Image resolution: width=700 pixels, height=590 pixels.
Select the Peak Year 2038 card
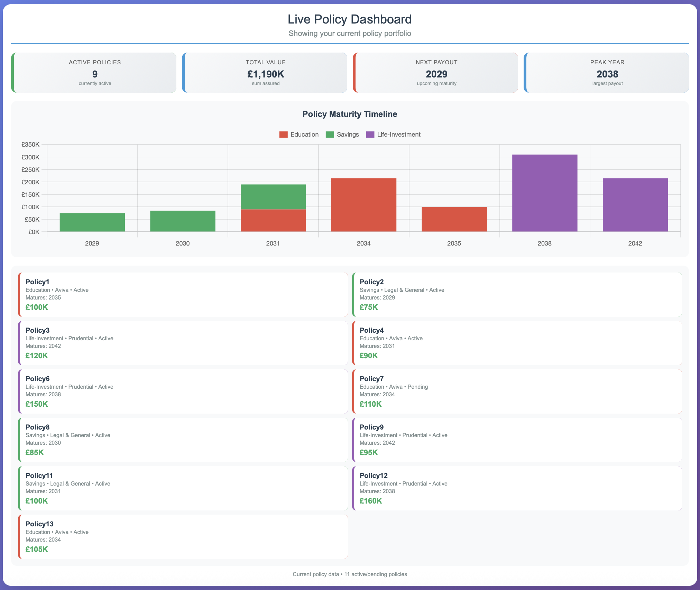pos(607,73)
